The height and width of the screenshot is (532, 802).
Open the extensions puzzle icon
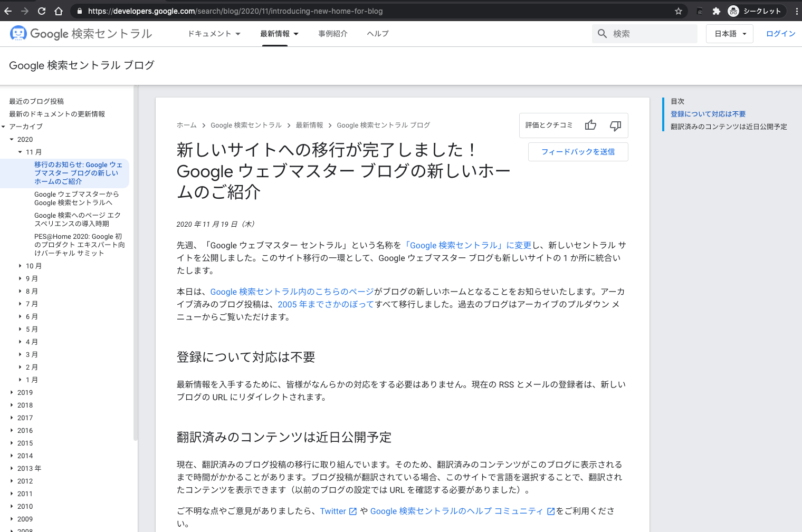click(716, 11)
